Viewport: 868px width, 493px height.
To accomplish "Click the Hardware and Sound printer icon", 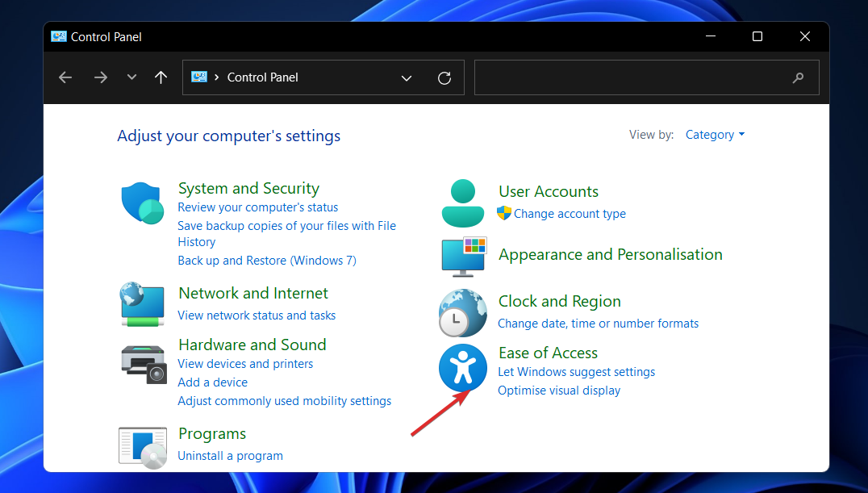I will (x=143, y=364).
